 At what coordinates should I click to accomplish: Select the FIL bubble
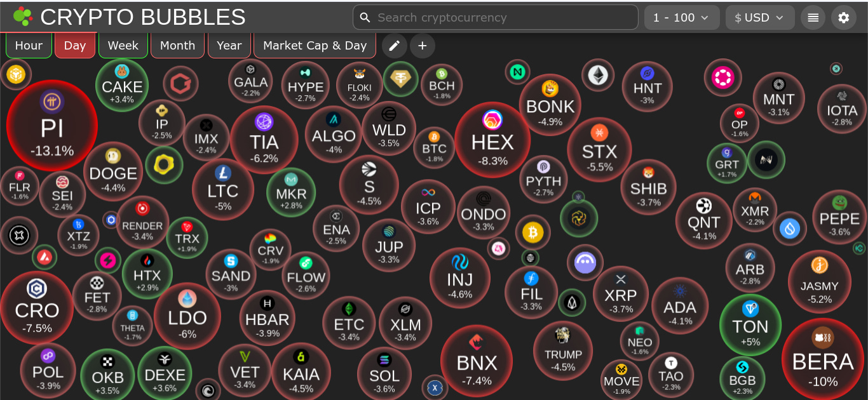click(531, 291)
